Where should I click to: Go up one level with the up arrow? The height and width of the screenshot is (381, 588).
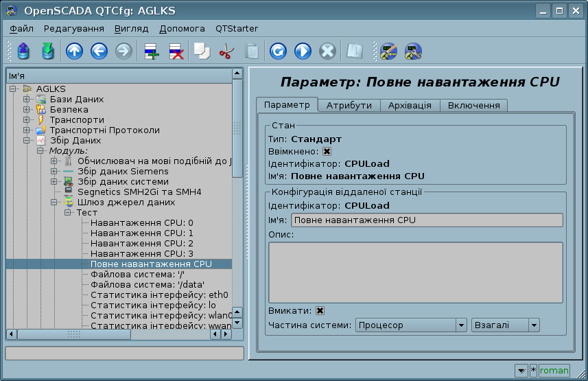click(x=74, y=51)
